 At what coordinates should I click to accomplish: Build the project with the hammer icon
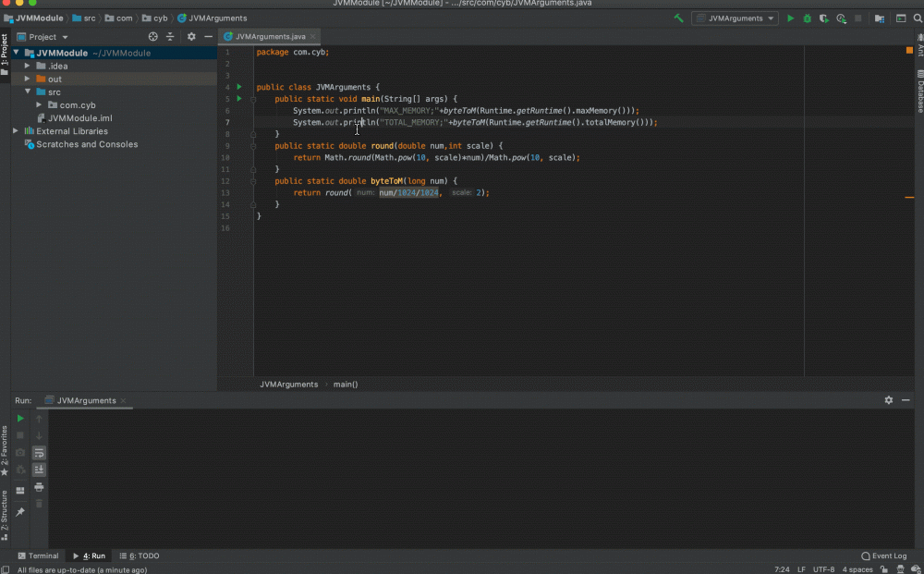[x=679, y=18]
